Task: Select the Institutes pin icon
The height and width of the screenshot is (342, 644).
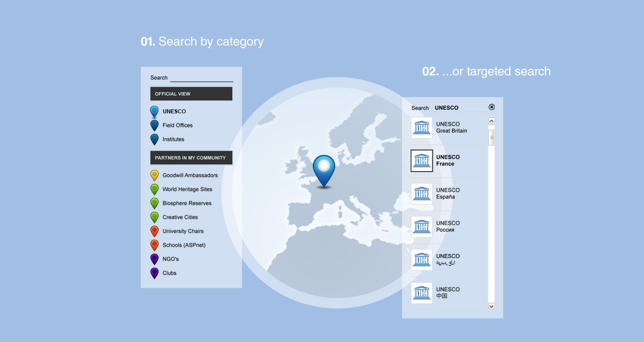Action: [154, 139]
